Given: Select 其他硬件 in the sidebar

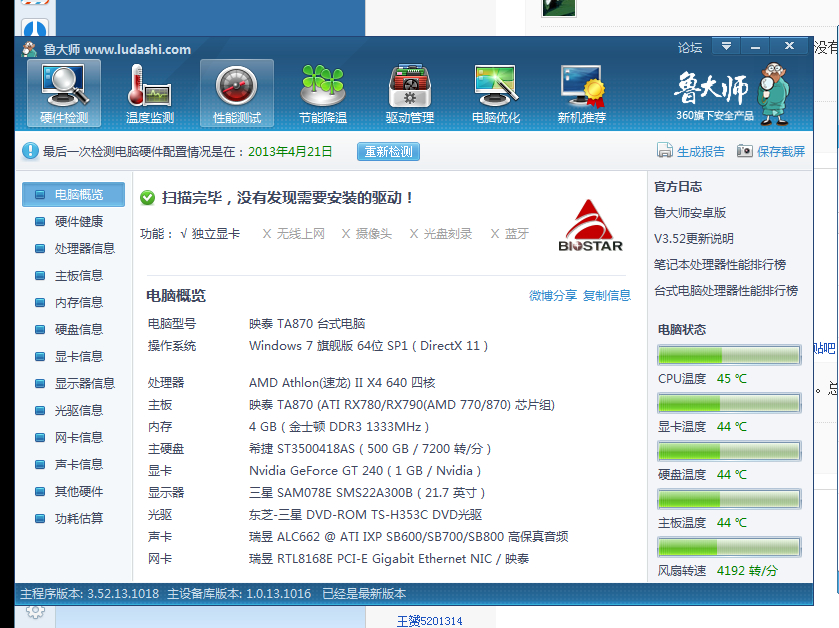Looking at the screenshot, I should coord(73,492).
